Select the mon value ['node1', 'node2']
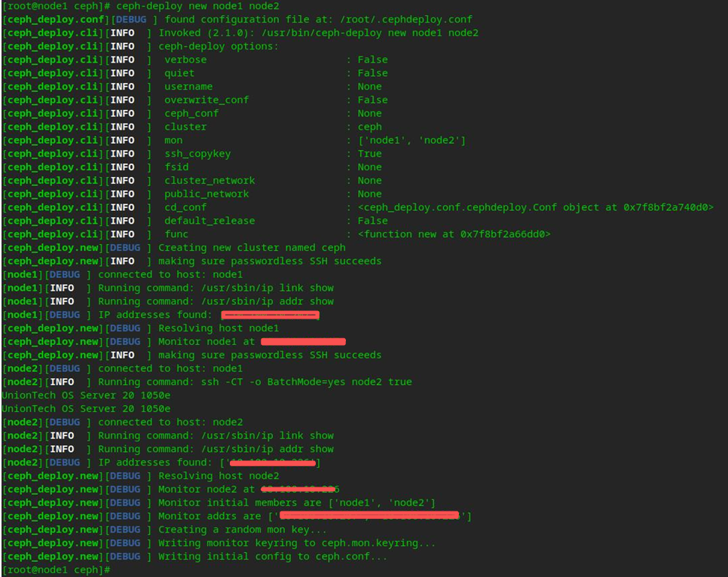Screen dimensions: 728x577 click(x=411, y=141)
